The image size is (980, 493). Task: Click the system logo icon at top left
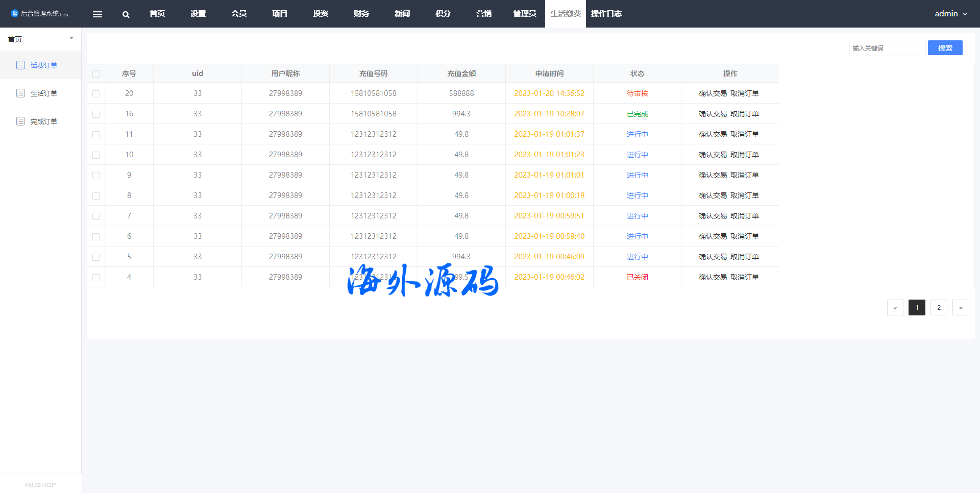tap(14, 13)
